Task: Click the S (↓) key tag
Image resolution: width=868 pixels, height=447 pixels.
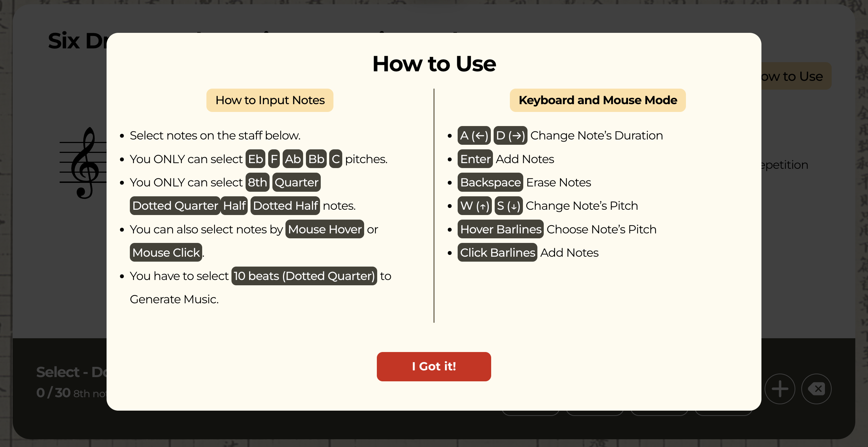Action: coord(508,205)
